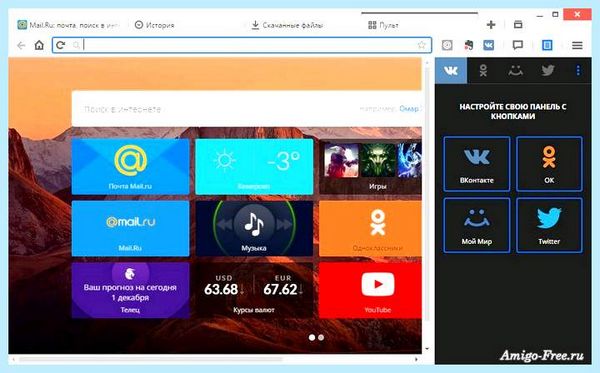Select VK tab in side panel
600x373 pixels.
click(451, 70)
